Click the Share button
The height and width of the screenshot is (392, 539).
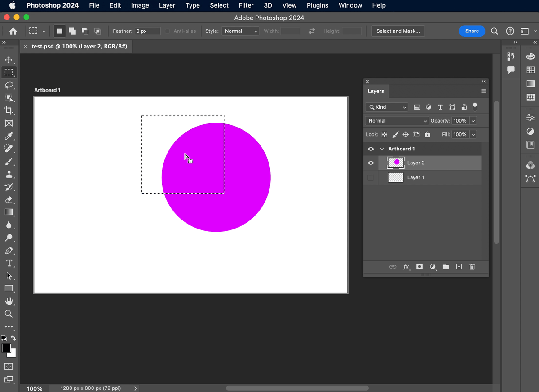click(x=472, y=31)
